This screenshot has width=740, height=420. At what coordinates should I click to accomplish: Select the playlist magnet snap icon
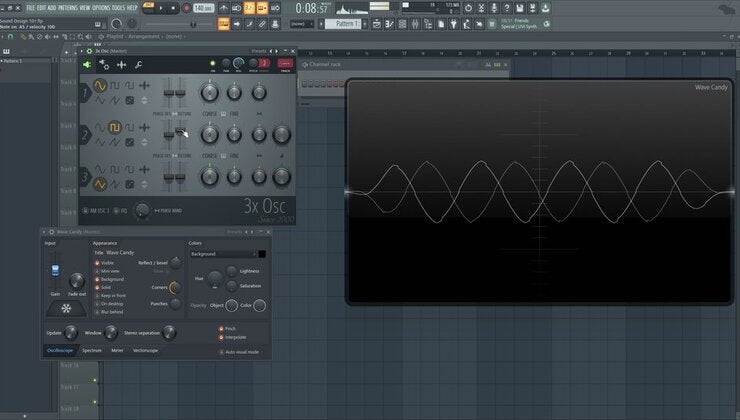point(10,36)
